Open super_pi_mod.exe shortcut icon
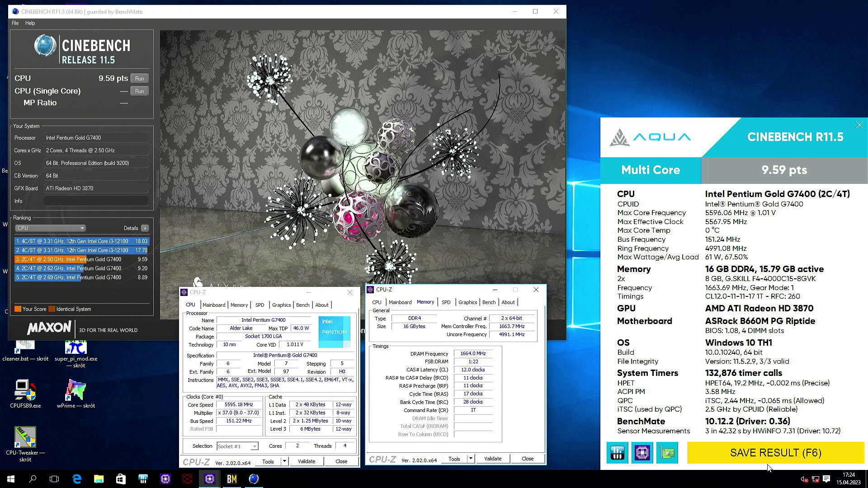The width and height of the screenshot is (868, 488). [x=76, y=353]
